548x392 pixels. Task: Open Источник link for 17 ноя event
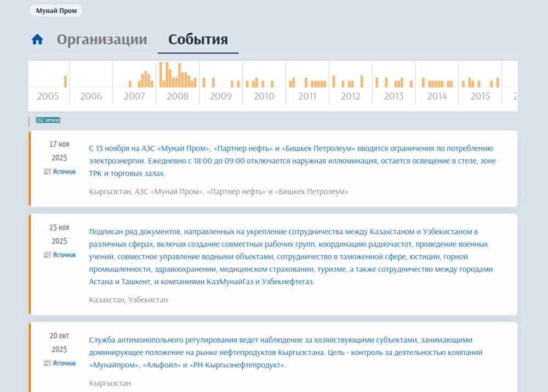tap(64, 171)
